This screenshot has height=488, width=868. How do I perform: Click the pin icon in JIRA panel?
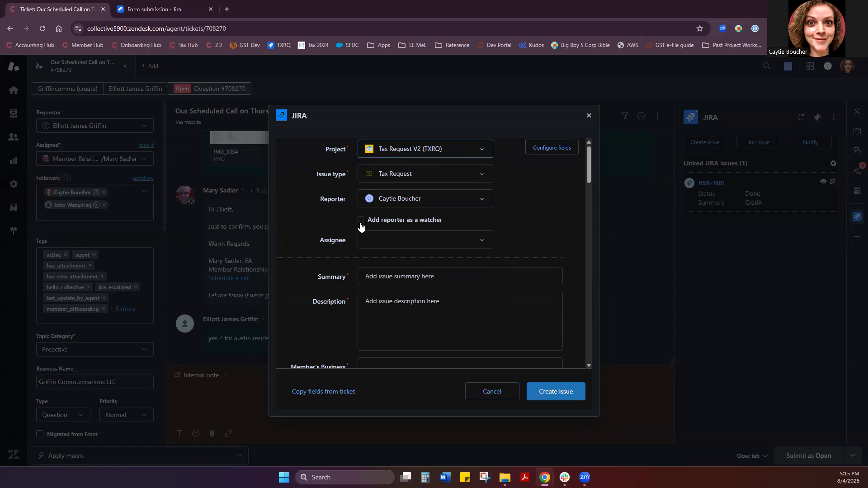pyautogui.click(x=817, y=117)
